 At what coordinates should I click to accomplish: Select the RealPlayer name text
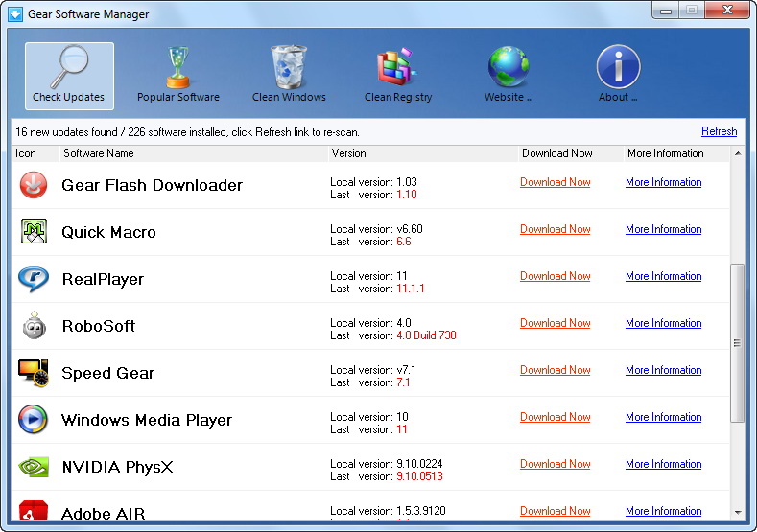point(103,279)
